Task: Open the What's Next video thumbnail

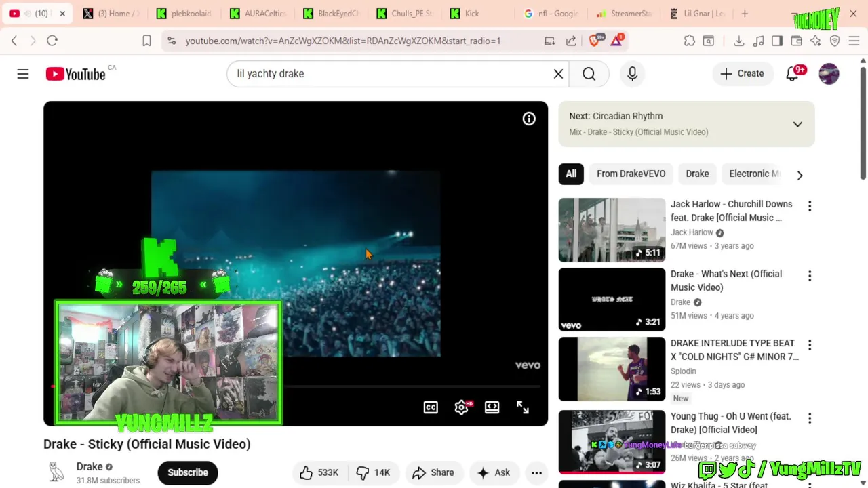Action: (612, 300)
